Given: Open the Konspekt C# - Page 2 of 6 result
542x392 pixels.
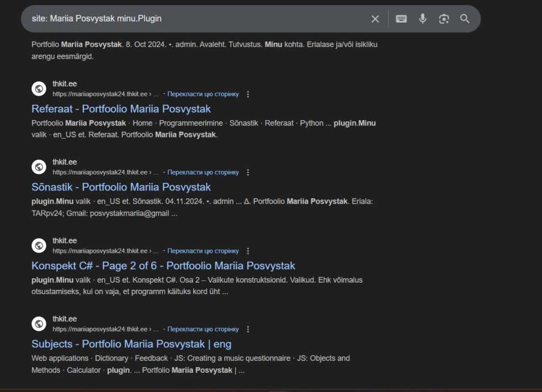Looking at the screenshot, I should pos(163,266).
